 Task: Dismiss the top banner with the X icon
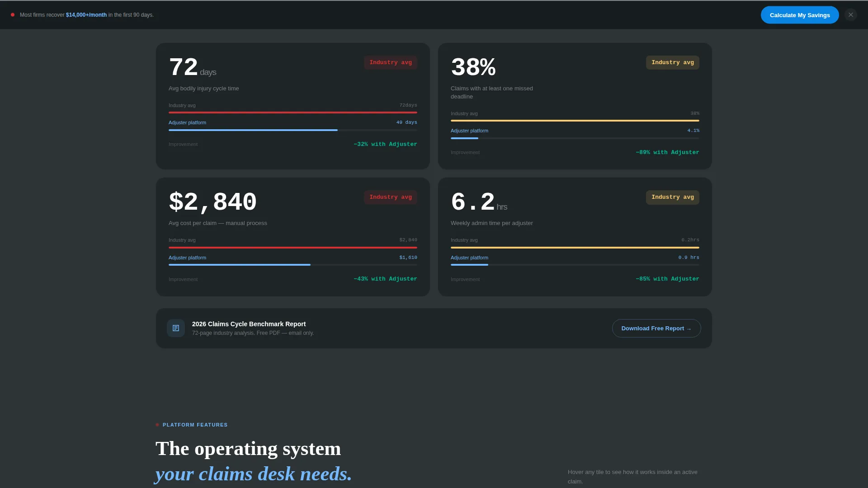[851, 15]
